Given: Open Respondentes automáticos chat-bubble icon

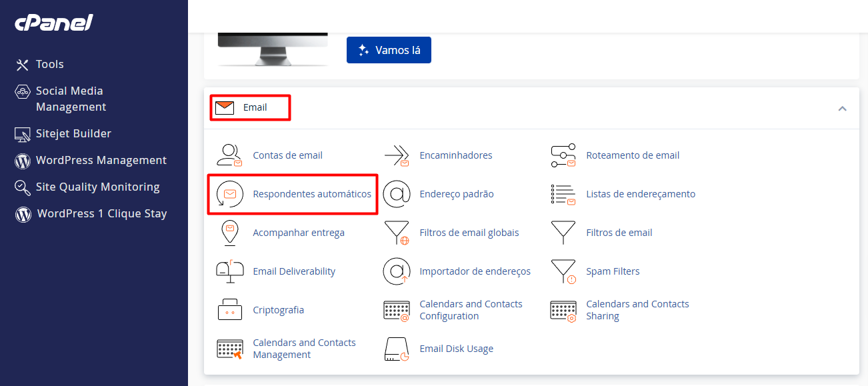Looking at the screenshot, I should (x=229, y=193).
